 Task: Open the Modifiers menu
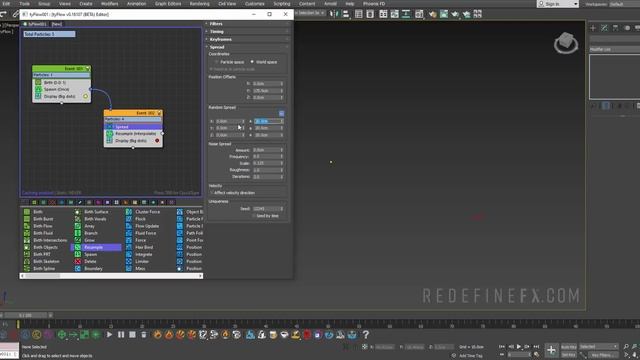coord(109,4)
